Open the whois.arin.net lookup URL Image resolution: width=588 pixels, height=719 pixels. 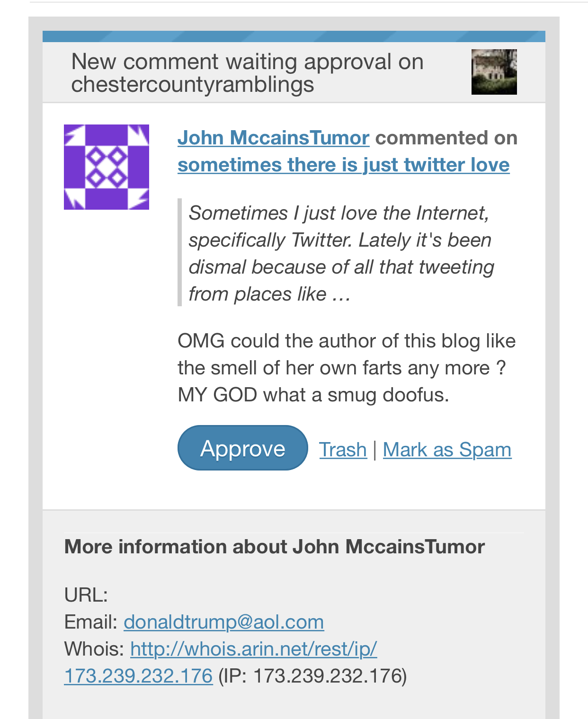253,649
